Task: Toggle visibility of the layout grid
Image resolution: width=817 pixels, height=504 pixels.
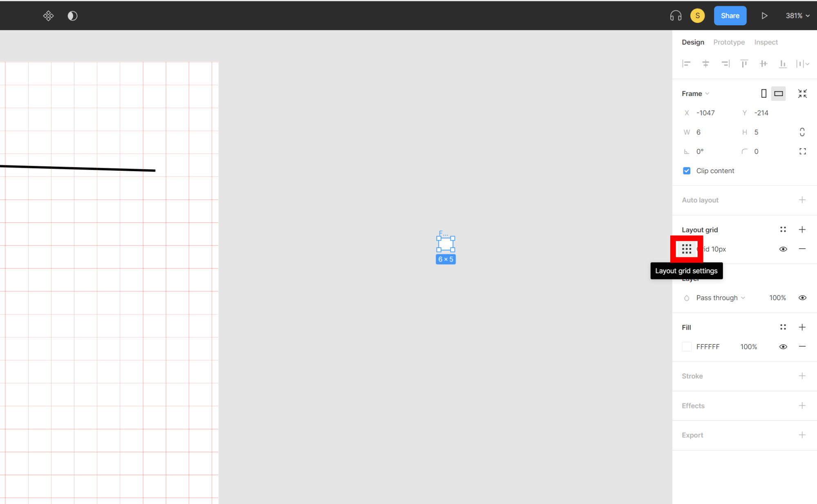Action: [x=783, y=249]
